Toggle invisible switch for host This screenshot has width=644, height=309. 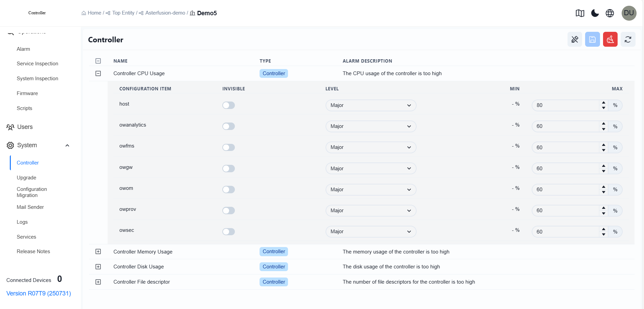[228, 105]
